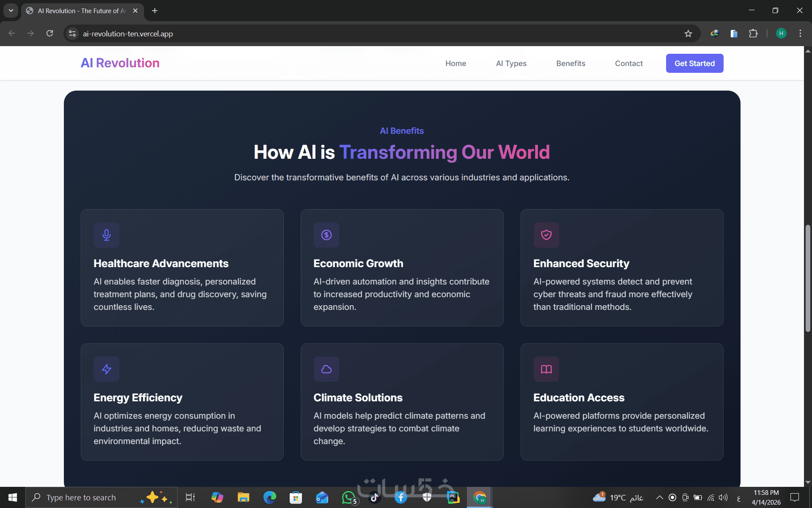This screenshot has height=508, width=812.
Task: View site information icon in address bar
Action: (72, 34)
